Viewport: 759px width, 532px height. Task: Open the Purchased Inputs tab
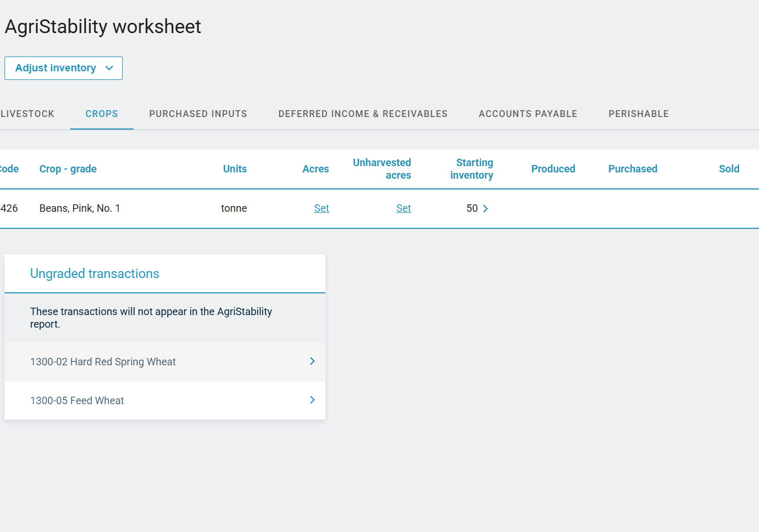198,114
